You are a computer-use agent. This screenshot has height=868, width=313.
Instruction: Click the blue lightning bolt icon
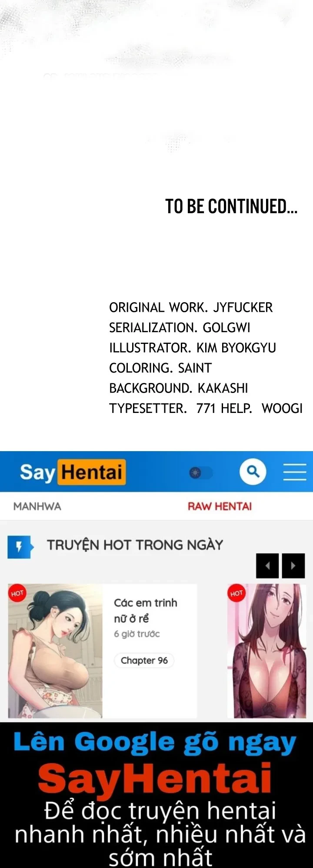20,547
